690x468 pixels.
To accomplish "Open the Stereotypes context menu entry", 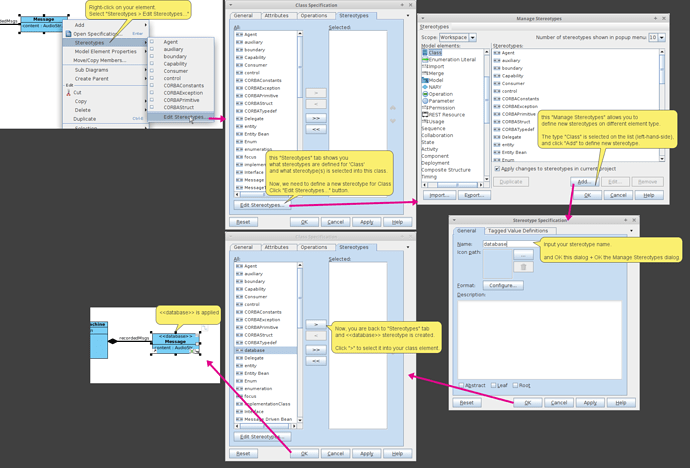I will pos(106,43).
